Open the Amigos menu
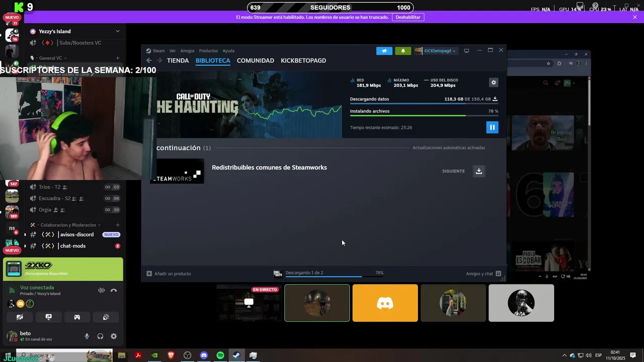 (x=187, y=51)
